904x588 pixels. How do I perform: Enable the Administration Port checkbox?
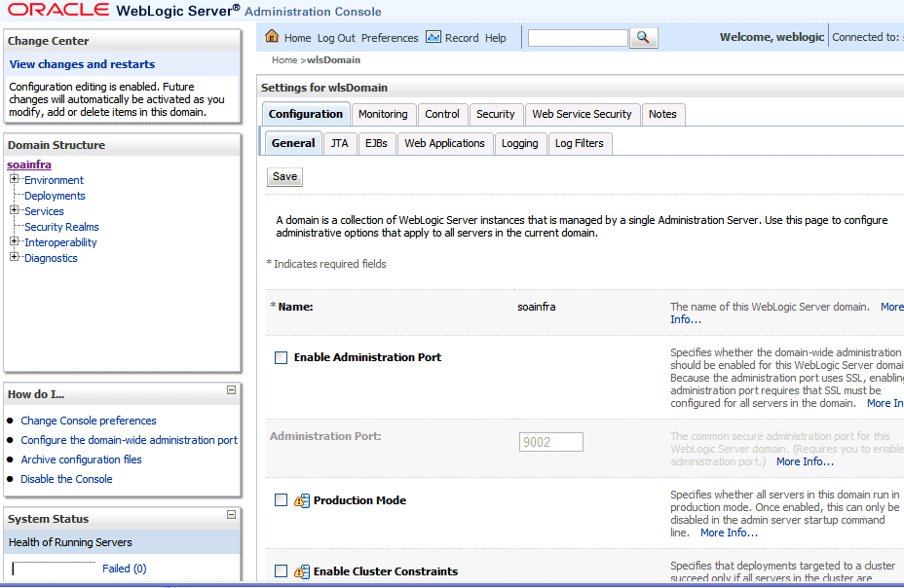pyautogui.click(x=281, y=357)
